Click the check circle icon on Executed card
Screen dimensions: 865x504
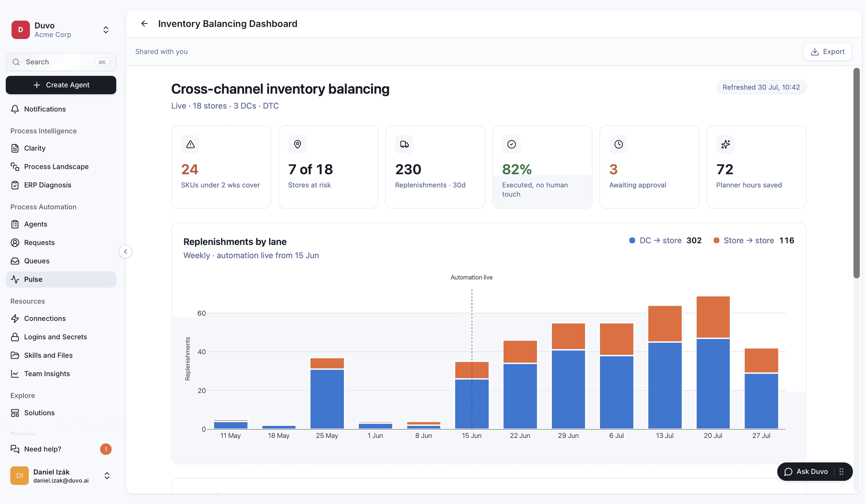click(x=511, y=144)
